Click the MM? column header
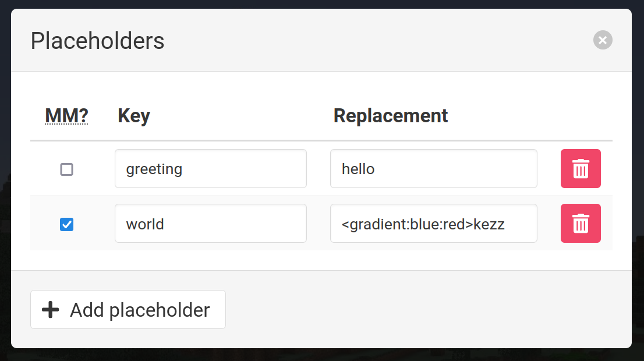Screen dimensions: 644x361 point(66,115)
